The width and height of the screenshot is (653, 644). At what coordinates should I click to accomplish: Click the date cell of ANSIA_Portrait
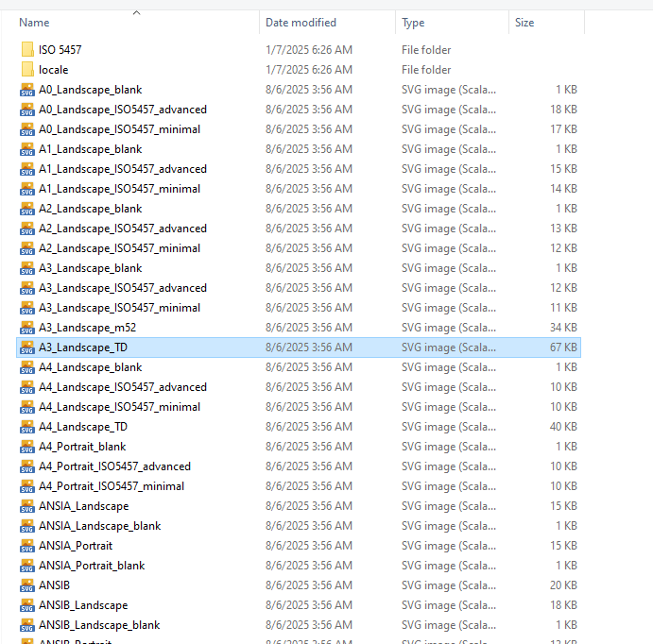(309, 546)
